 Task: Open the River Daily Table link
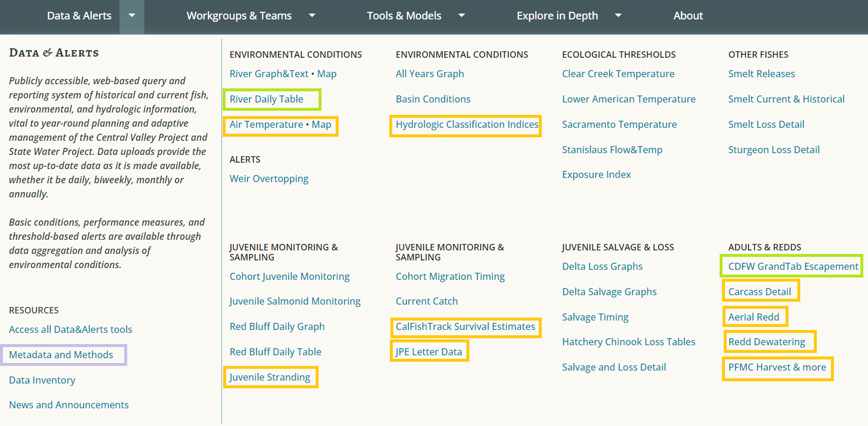(x=266, y=99)
